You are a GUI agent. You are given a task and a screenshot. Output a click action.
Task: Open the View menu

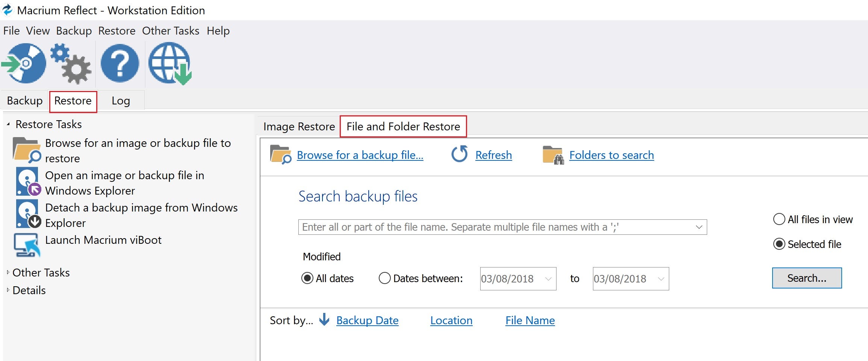[38, 30]
